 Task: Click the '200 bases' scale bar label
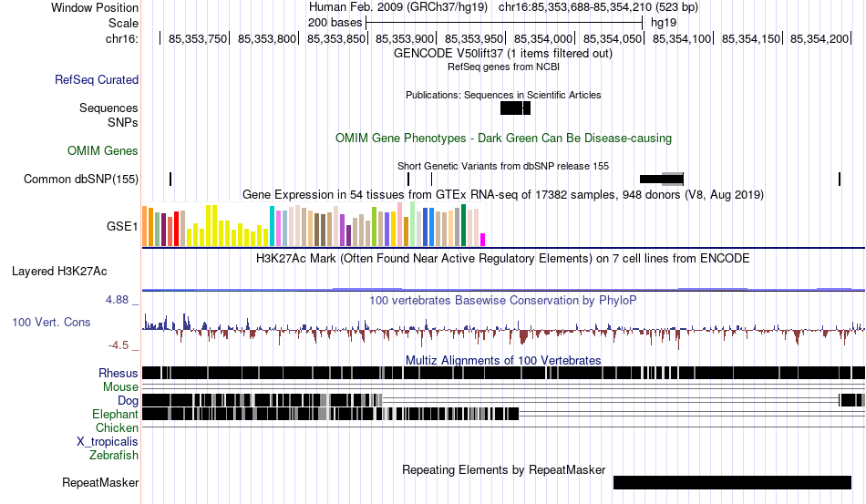coord(335,23)
